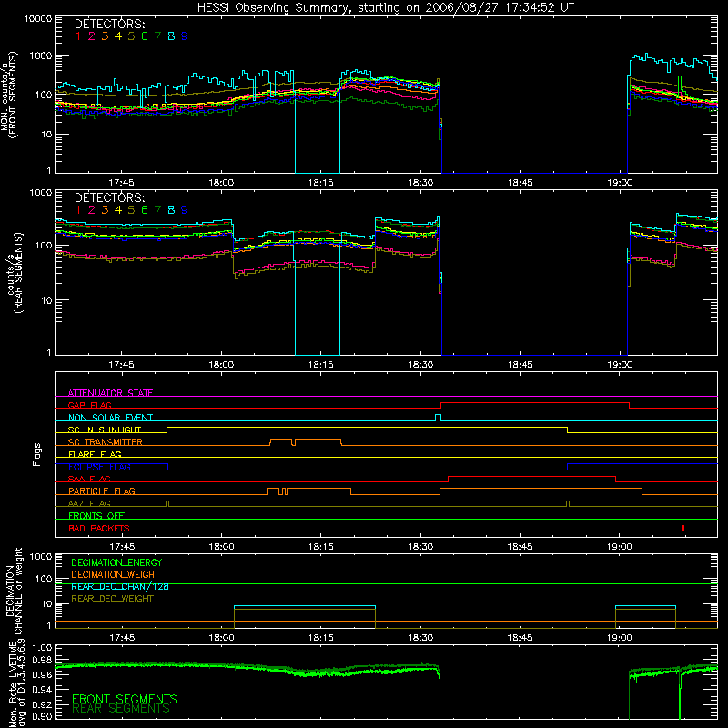Click the BAD_PACKETS flag label
728x728 pixels.
click(x=99, y=528)
